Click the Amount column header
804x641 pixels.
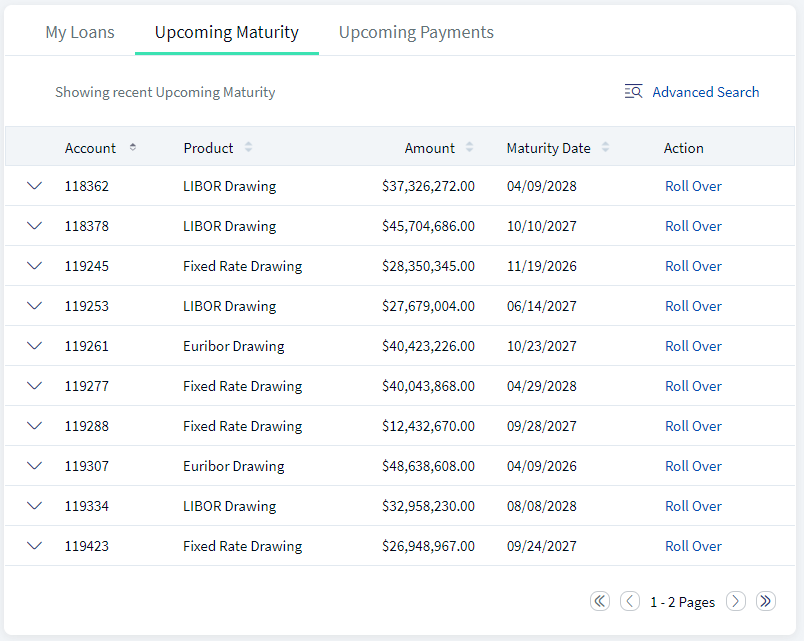(430, 148)
